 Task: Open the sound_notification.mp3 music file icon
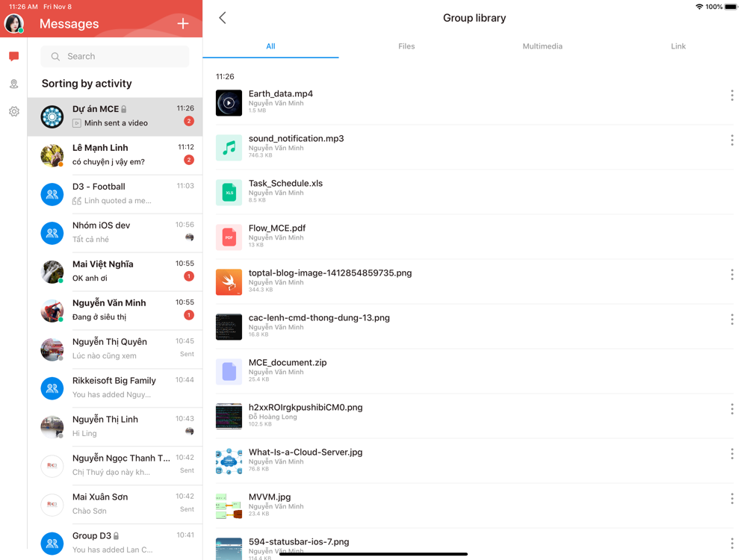tap(229, 148)
